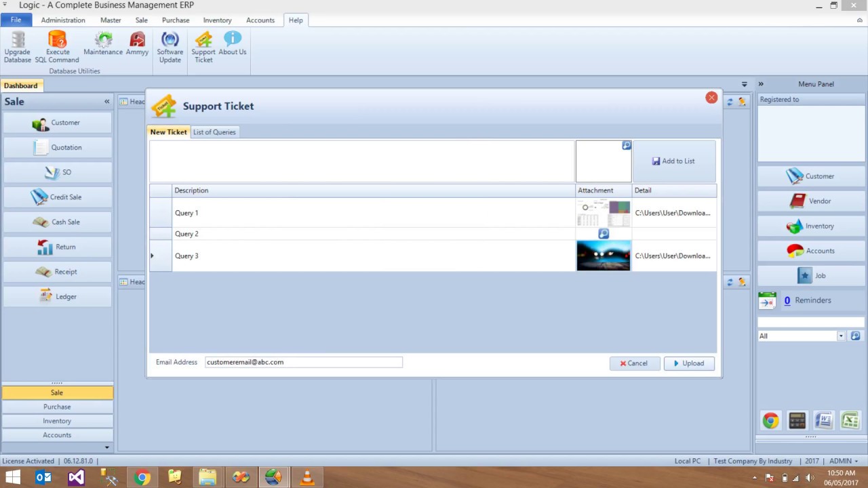Open Execute SQL Command tool
This screenshot has height=488, width=868.
[57, 47]
